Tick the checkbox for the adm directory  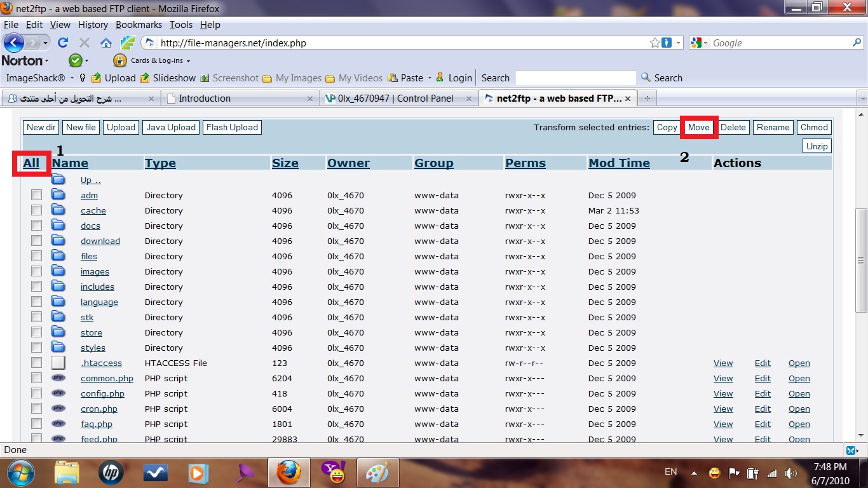[37, 195]
